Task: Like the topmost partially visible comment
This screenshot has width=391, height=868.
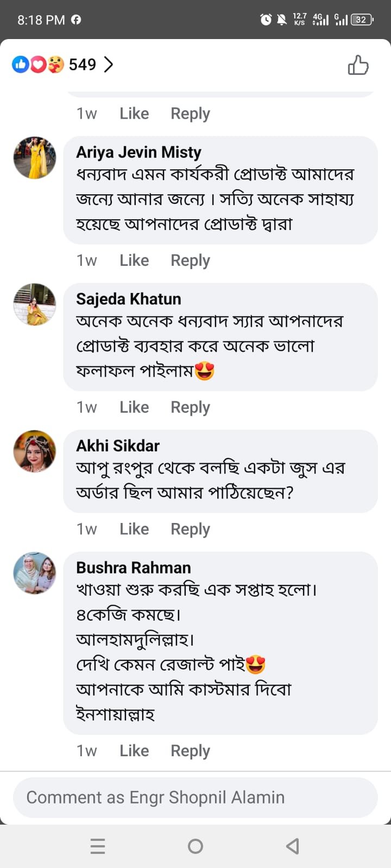Action: tap(134, 113)
